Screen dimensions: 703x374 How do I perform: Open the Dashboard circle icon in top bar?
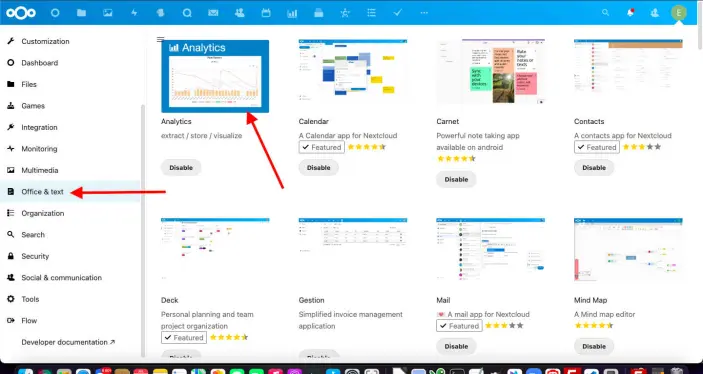tap(55, 13)
